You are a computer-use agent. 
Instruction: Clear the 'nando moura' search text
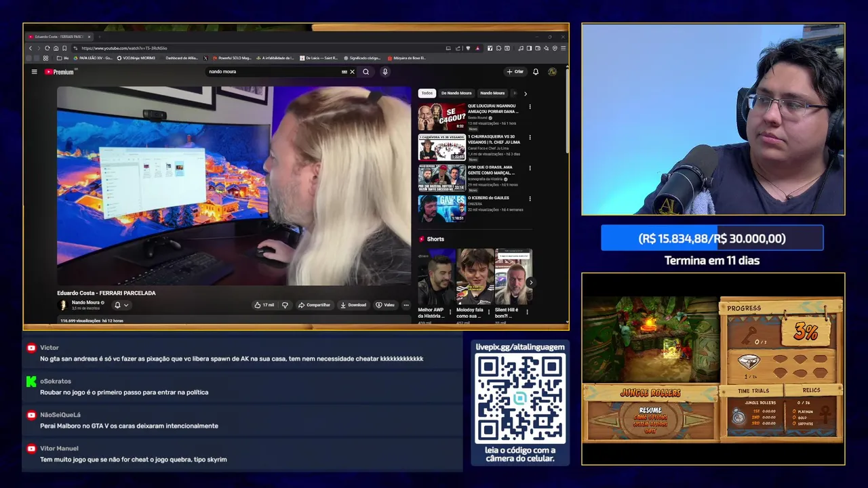(x=352, y=72)
